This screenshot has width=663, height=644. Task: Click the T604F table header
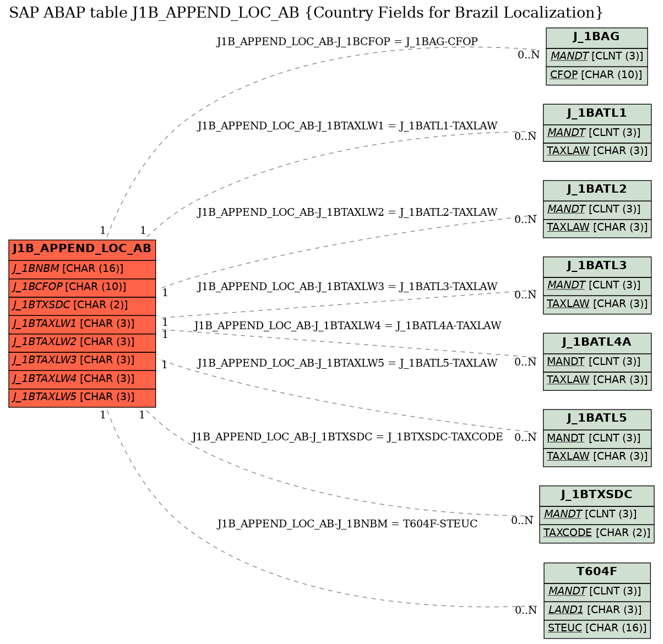pyautogui.click(x=597, y=572)
